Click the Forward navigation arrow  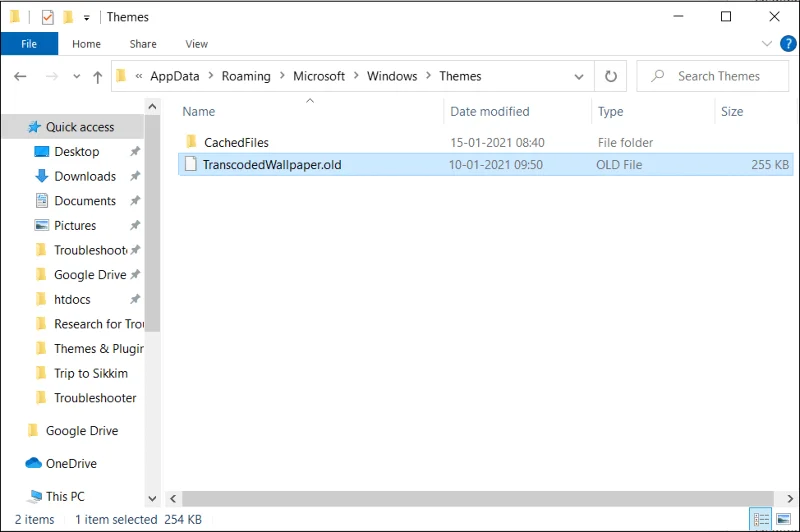coord(52,77)
